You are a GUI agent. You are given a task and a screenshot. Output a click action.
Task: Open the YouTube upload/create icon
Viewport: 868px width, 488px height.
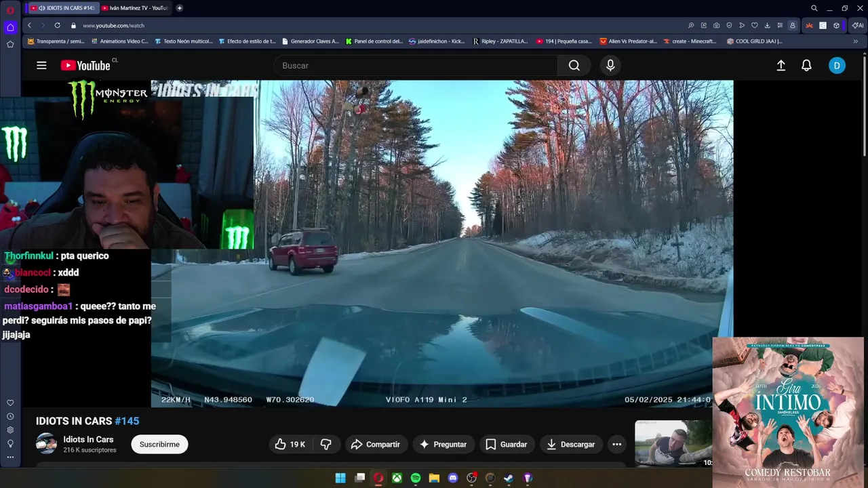pos(781,66)
